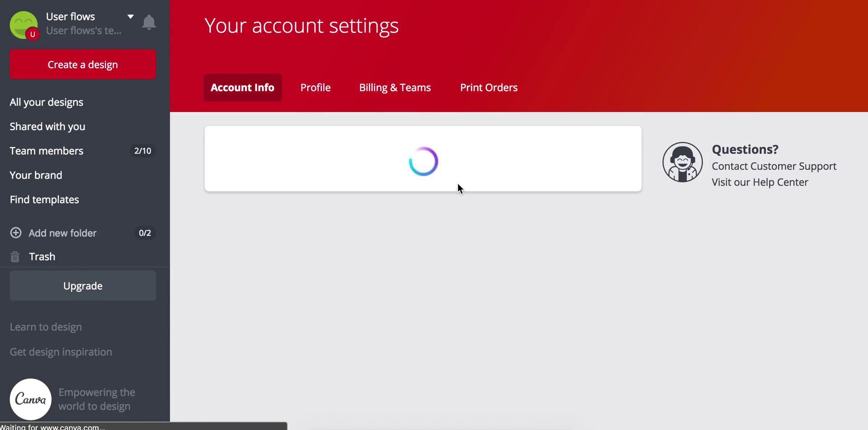The height and width of the screenshot is (430, 868).
Task: Select the Account Info tab
Action: [242, 88]
